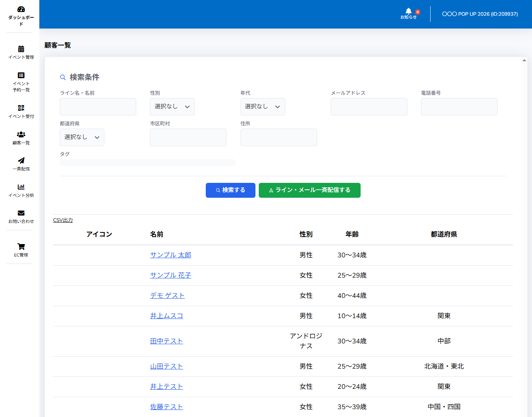Click the ライン名・名前 input field
The image size is (532, 417).
98,107
